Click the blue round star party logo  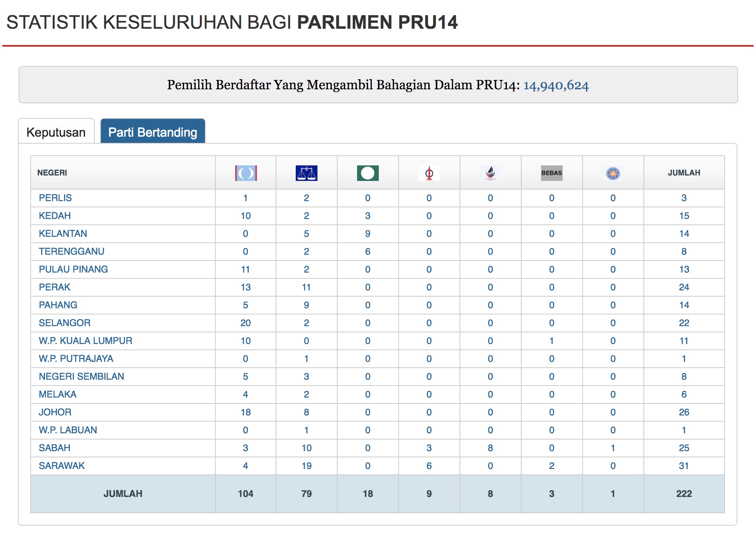tap(613, 173)
